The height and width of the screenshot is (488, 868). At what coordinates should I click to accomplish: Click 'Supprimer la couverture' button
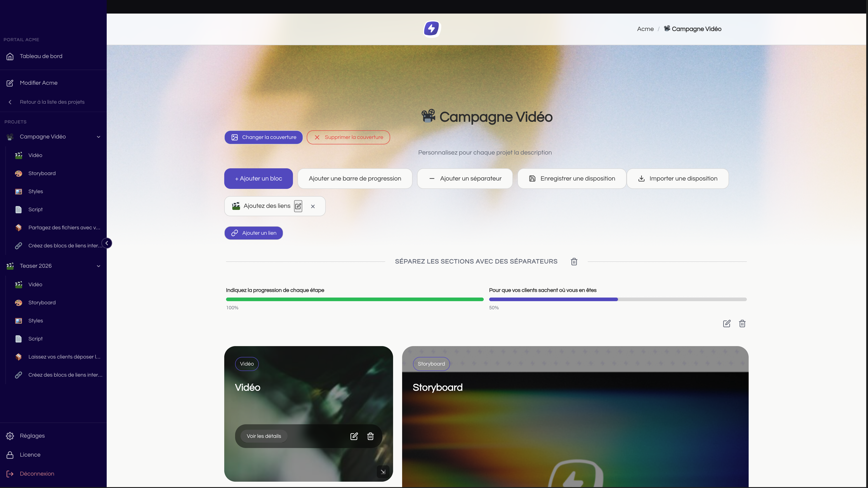[348, 137]
